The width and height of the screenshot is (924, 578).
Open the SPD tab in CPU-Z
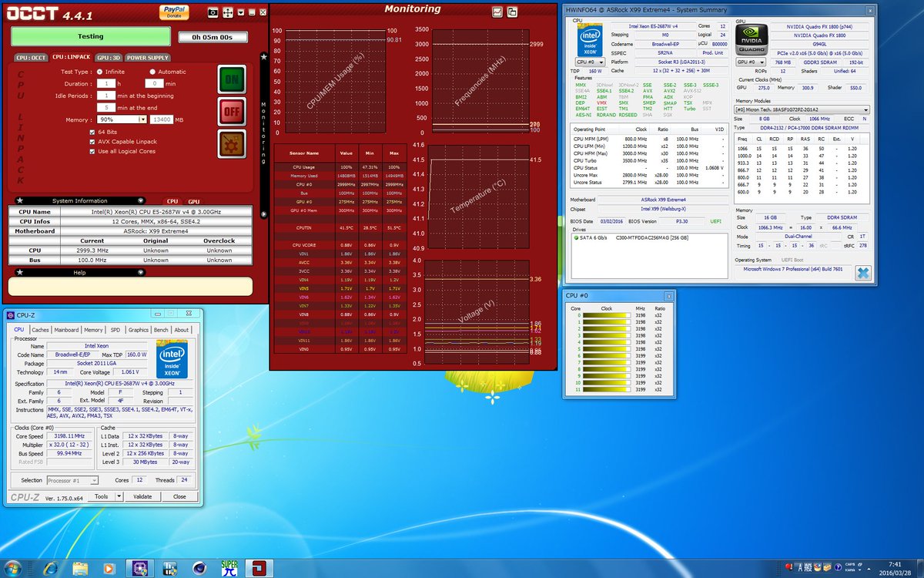click(x=115, y=330)
